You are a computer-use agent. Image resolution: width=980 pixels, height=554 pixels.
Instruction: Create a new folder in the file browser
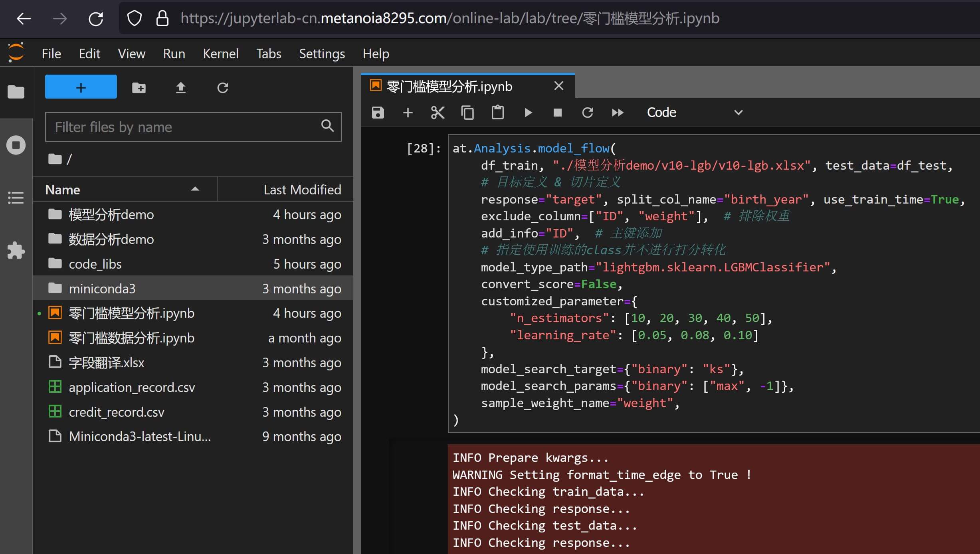pos(139,87)
